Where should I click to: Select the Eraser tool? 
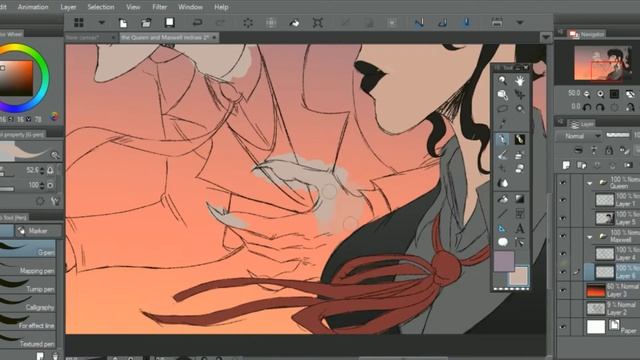click(x=520, y=169)
